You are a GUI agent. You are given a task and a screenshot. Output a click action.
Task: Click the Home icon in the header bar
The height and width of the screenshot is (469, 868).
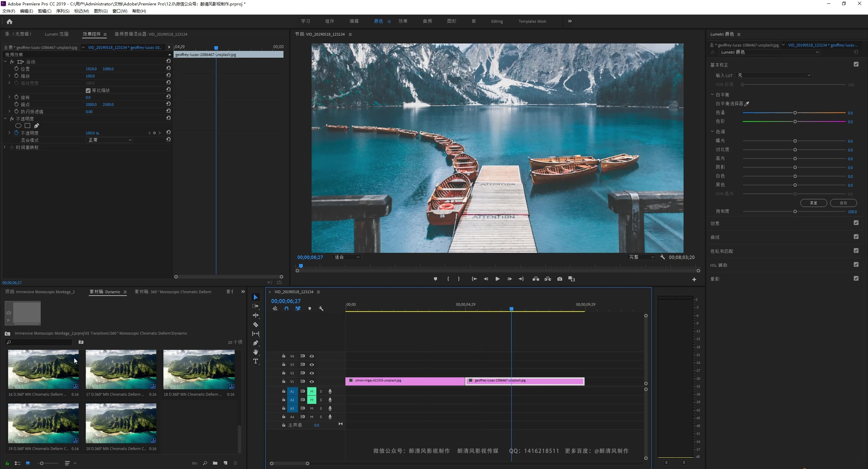coord(9,21)
